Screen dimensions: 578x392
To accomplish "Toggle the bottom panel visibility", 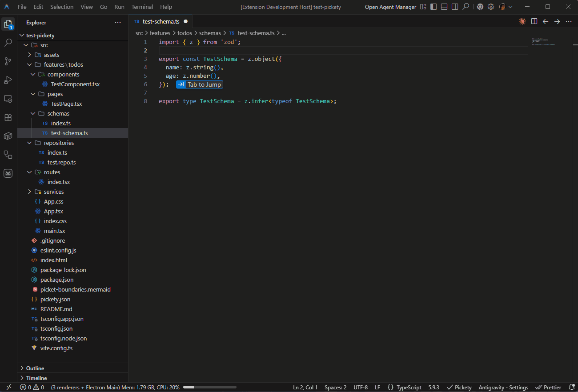I will (x=444, y=7).
